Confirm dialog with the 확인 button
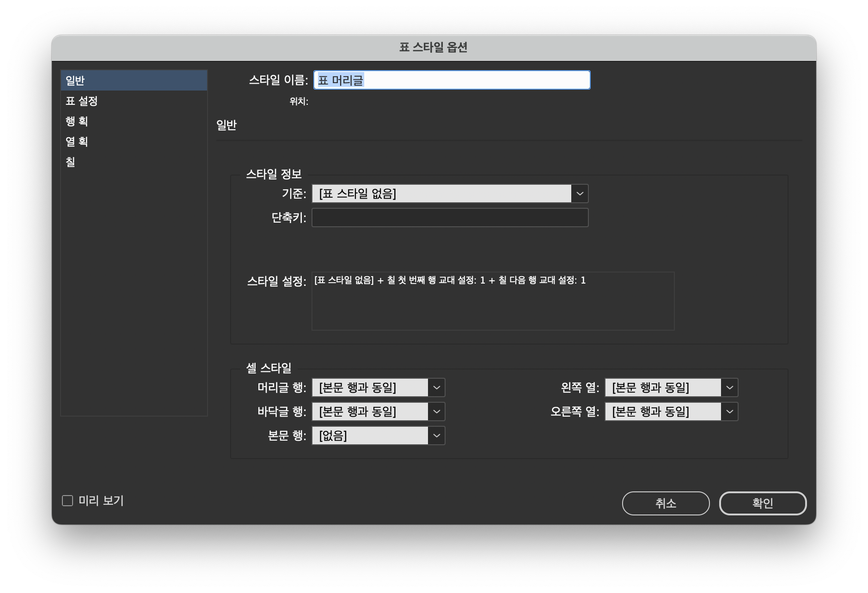868x593 pixels. (762, 503)
